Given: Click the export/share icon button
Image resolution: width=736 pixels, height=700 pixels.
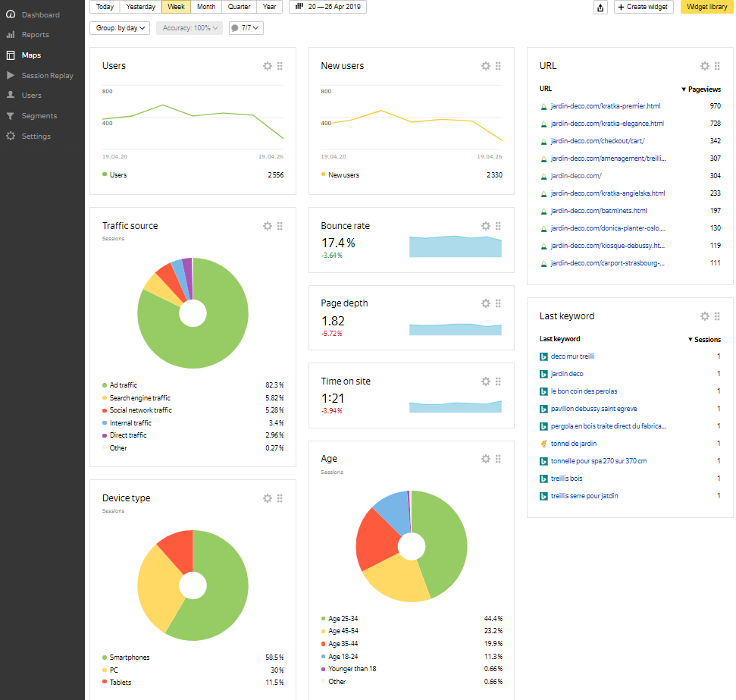Looking at the screenshot, I should (600, 8).
